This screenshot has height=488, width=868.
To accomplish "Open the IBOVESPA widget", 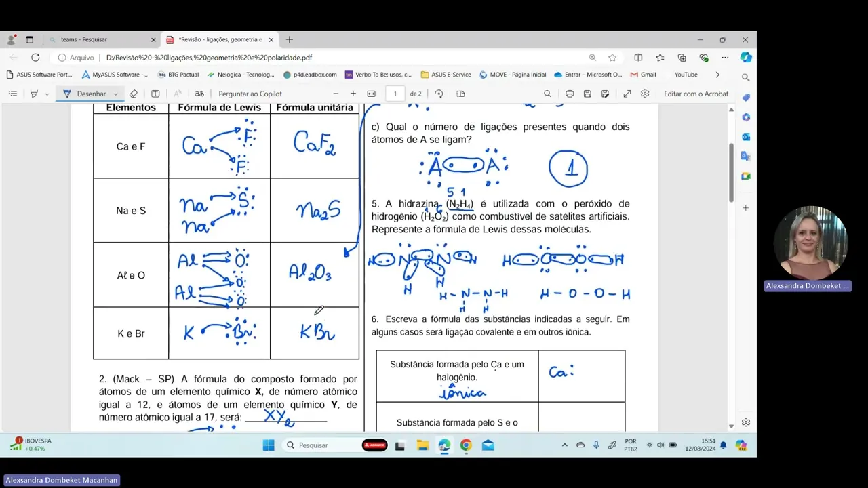I will click(29, 445).
